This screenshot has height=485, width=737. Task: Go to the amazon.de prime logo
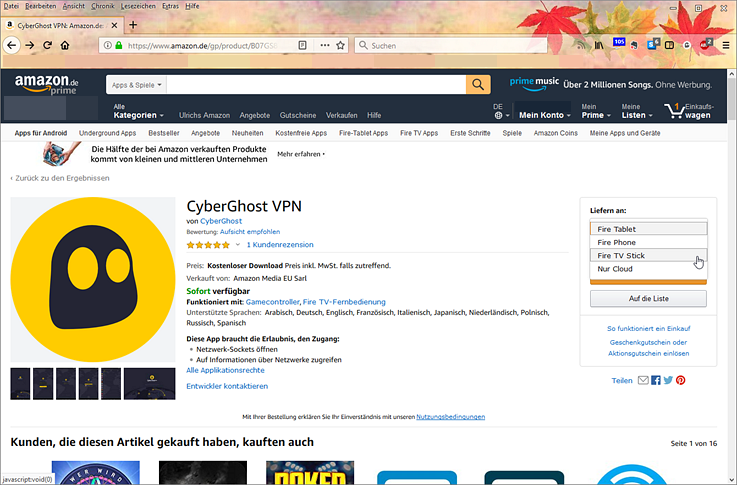point(47,85)
